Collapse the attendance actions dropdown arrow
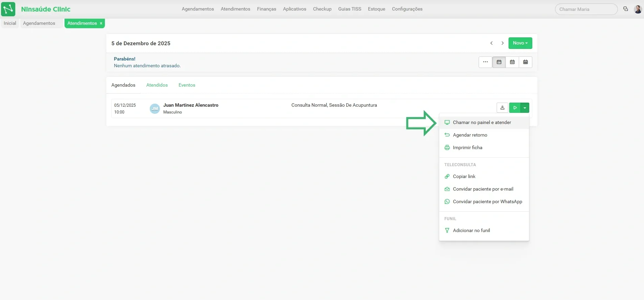 525,108
